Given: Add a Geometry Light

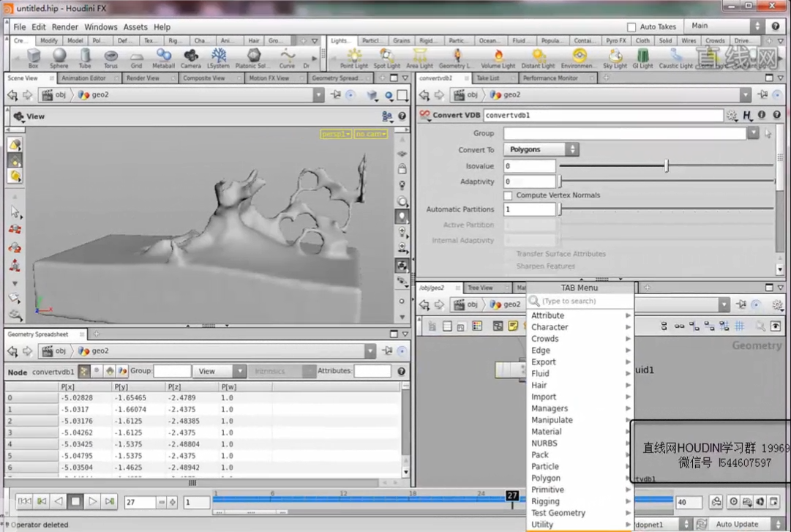Looking at the screenshot, I should pyautogui.click(x=456, y=58).
